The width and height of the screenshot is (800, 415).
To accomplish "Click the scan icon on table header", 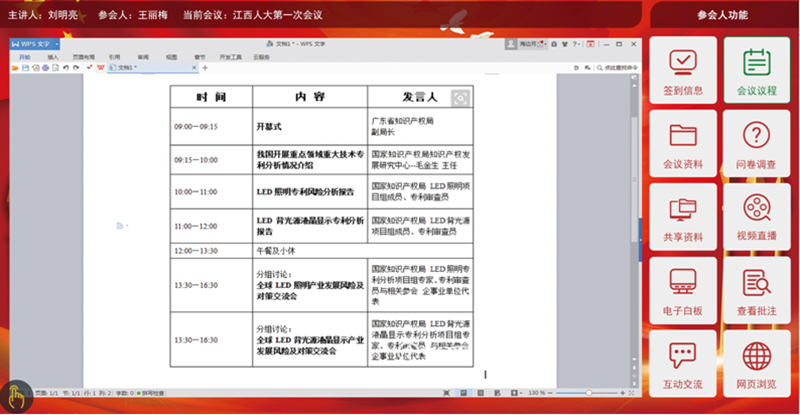I will pos(460,97).
